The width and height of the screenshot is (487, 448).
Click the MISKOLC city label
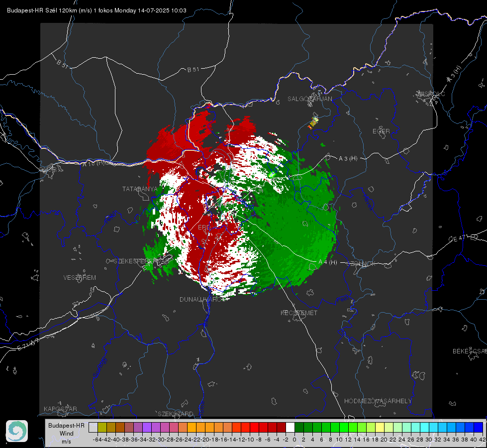[431, 94]
